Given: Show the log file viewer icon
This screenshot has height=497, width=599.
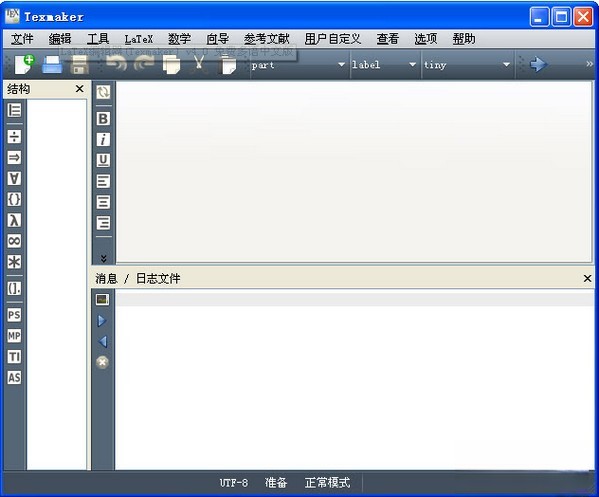Looking at the screenshot, I should pyautogui.click(x=102, y=300).
